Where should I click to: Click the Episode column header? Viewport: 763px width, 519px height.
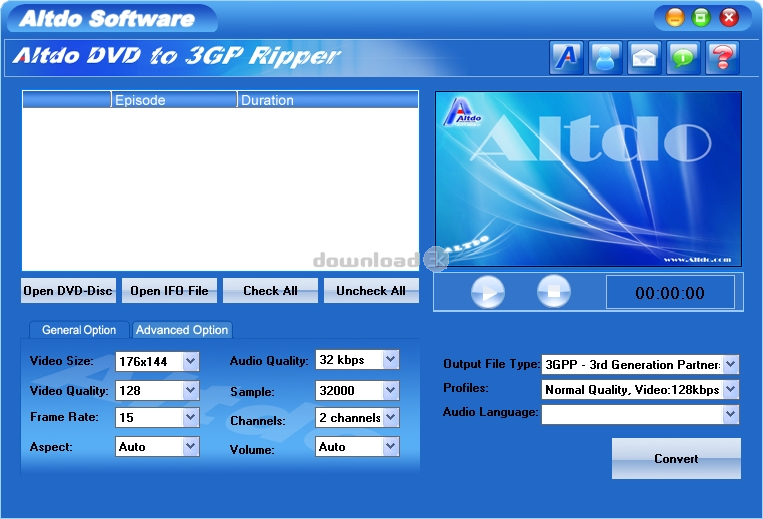pos(174,100)
